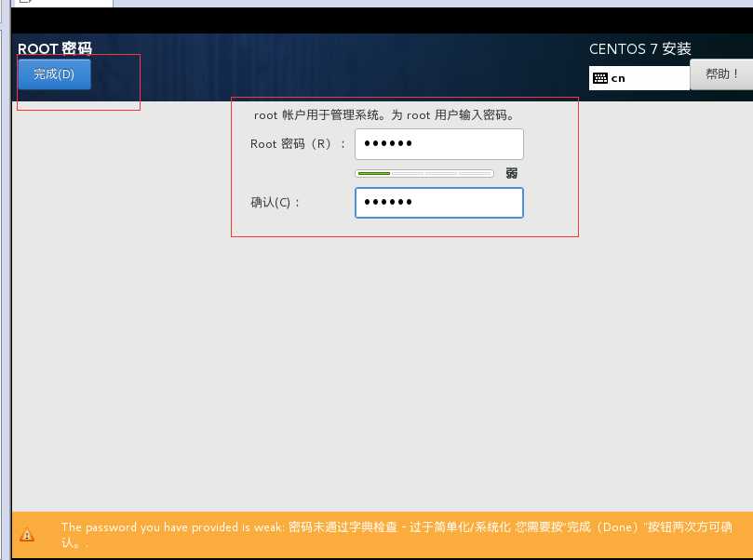Click the root 帐户用于管理系统 description
The height and width of the screenshot is (560, 753).
pyautogui.click(x=384, y=115)
